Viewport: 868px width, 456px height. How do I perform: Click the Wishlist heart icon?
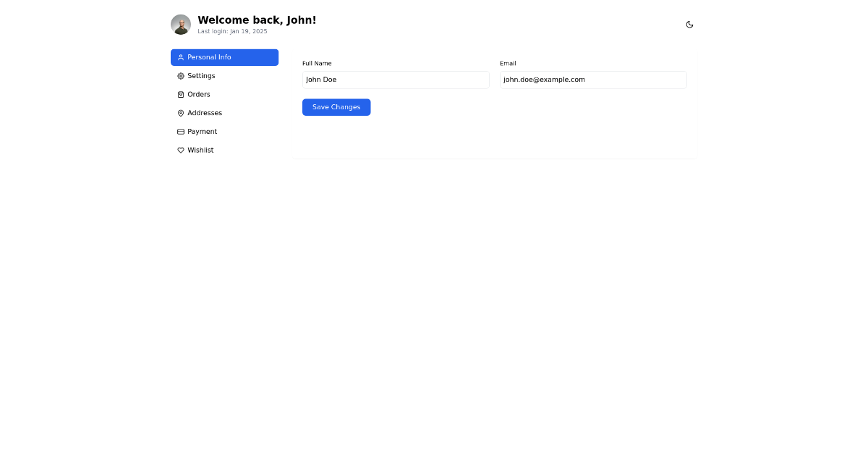pyautogui.click(x=180, y=150)
